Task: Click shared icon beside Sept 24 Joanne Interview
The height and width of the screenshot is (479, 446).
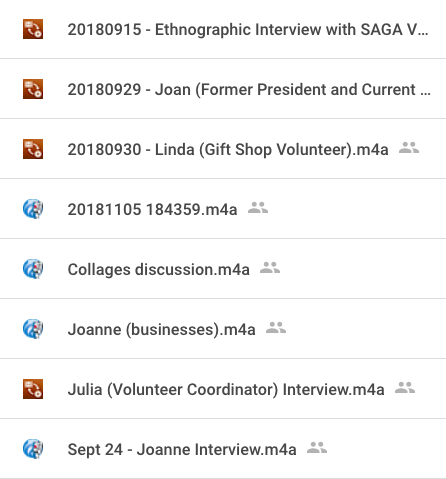Action: (317, 448)
